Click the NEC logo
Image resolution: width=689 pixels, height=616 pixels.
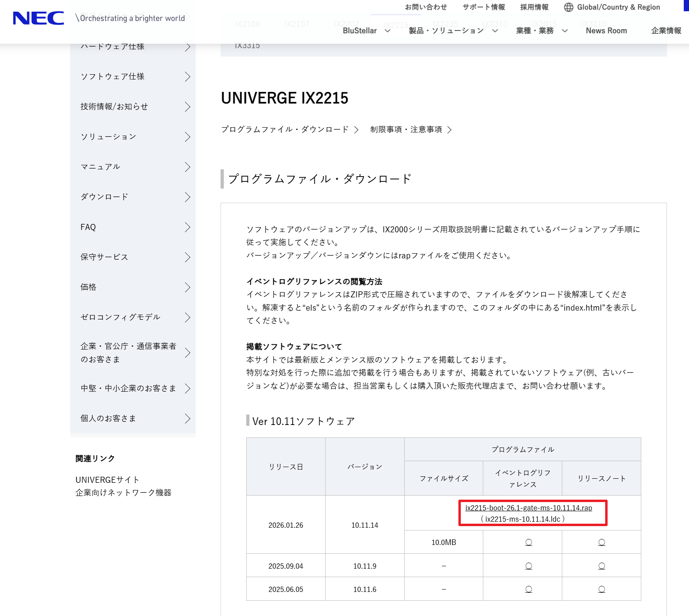coord(39,18)
